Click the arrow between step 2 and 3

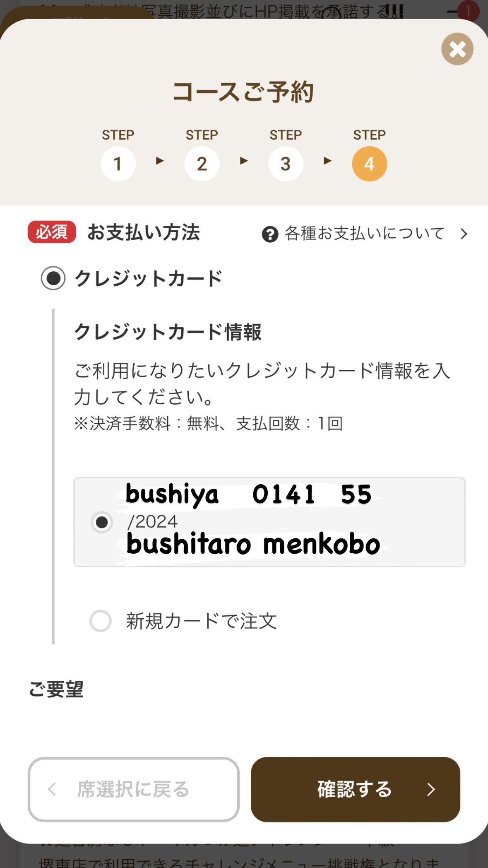[x=244, y=161]
